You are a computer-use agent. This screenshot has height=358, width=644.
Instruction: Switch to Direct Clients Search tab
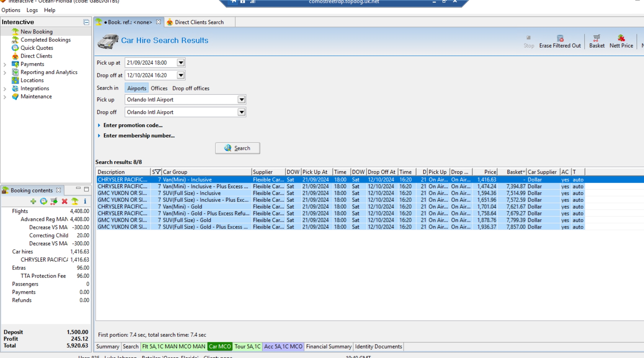[x=199, y=22]
